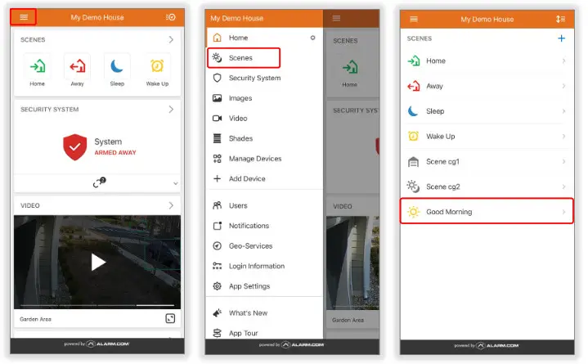Add a new scene with plus icon
Viewport: 588px width, 364px height.
click(561, 38)
